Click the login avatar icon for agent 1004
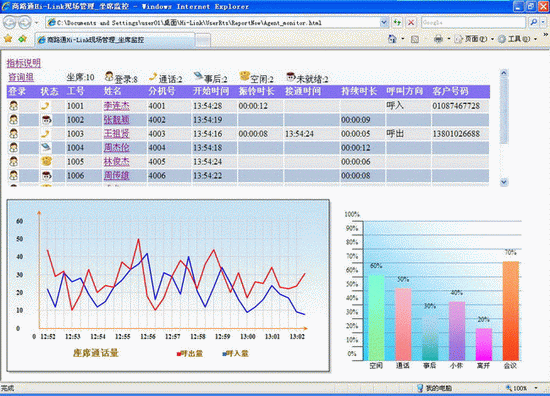Viewport: 550px width, 396px height. pos(13,147)
